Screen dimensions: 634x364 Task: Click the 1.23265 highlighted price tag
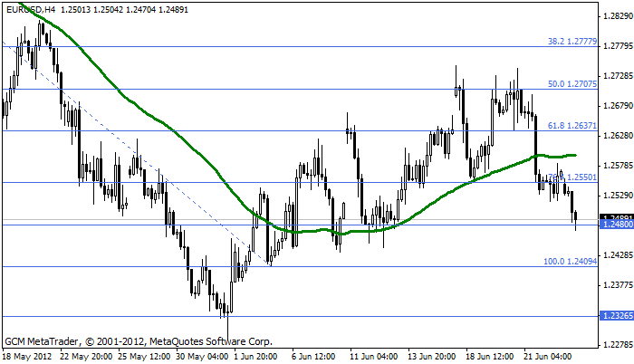pyautogui.click(x=616, y=316)
